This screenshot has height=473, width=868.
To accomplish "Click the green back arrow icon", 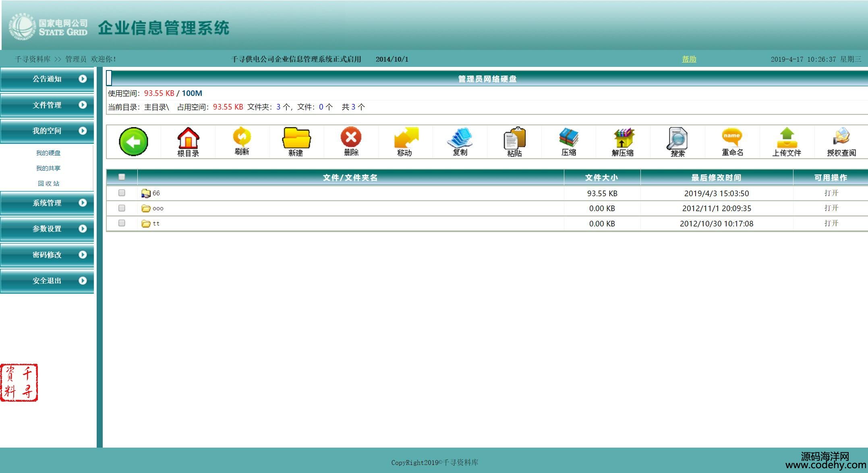I will tap(133, 141).
